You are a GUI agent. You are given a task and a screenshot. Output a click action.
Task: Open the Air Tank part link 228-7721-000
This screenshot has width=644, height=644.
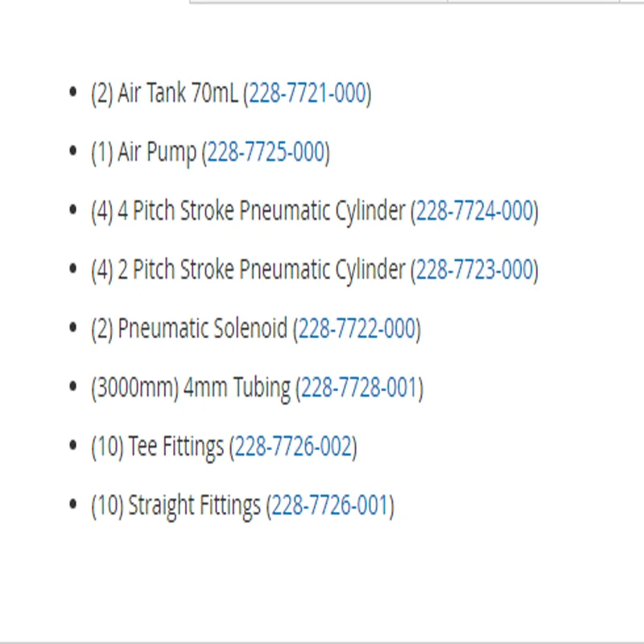[308, 93]
